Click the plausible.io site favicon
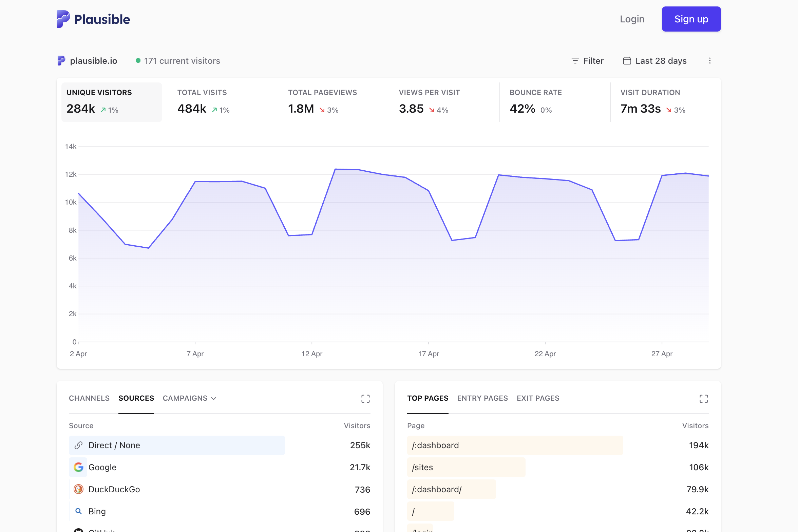Viewport: 798px width, 532px height. [x=61, y=61]
